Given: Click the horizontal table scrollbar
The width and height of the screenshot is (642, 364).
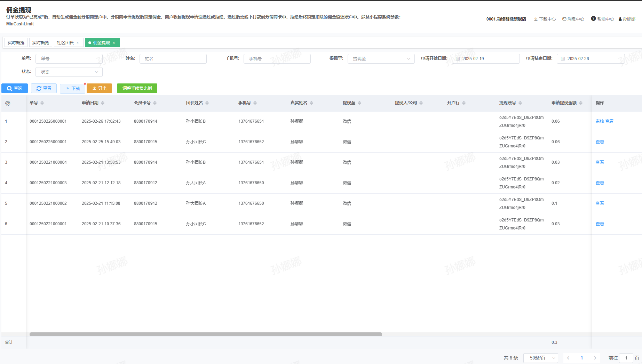Looking at the screenshot, I should coord(205,334).
